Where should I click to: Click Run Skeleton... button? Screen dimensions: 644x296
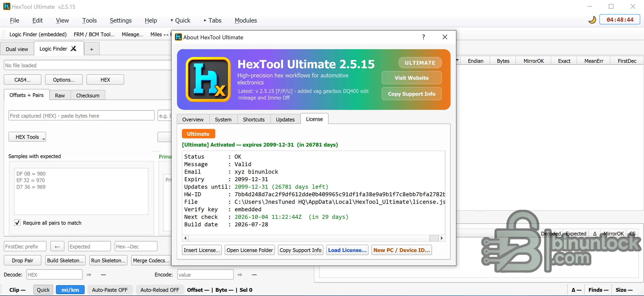point(108,260)
